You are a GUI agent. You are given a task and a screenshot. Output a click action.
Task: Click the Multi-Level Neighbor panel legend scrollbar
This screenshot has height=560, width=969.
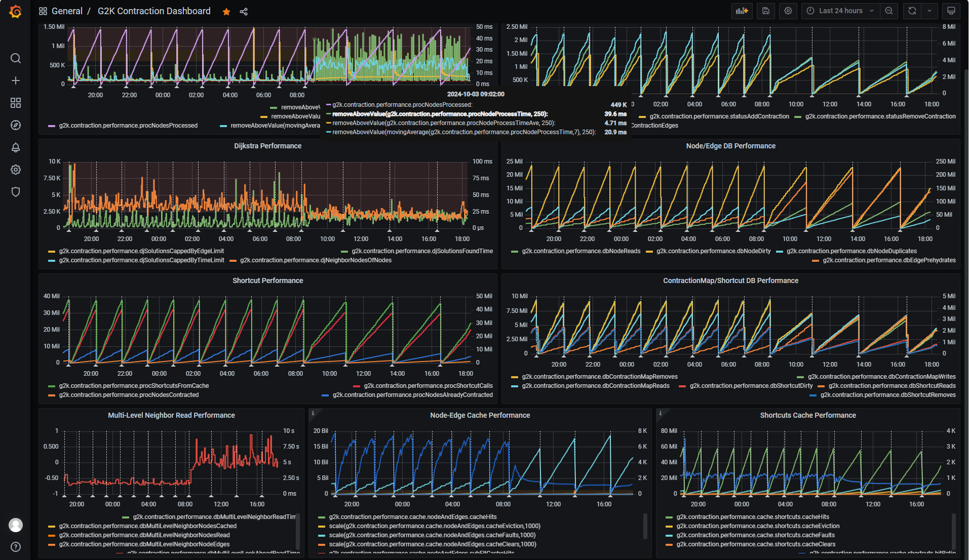click(297, 531)
